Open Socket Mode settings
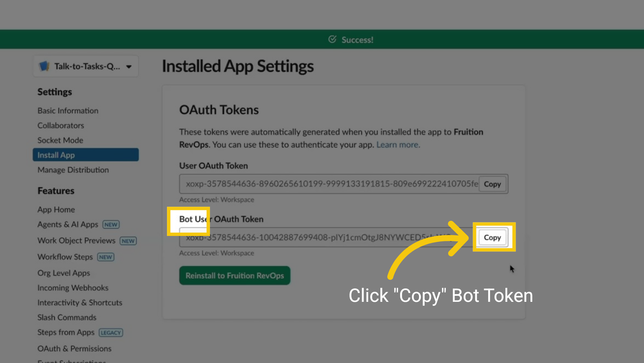The height and width of the screenshot is (363, 644). tap(60, 140)
